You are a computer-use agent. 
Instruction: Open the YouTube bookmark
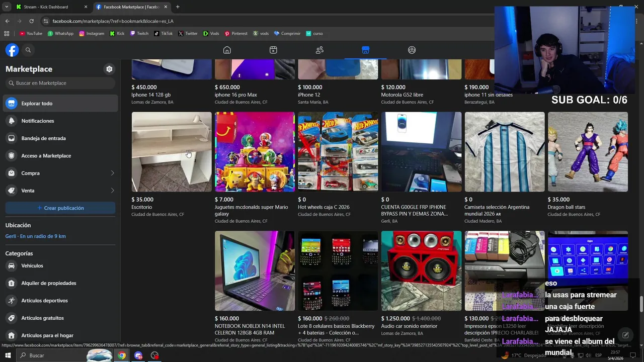(x=31, y=34)
